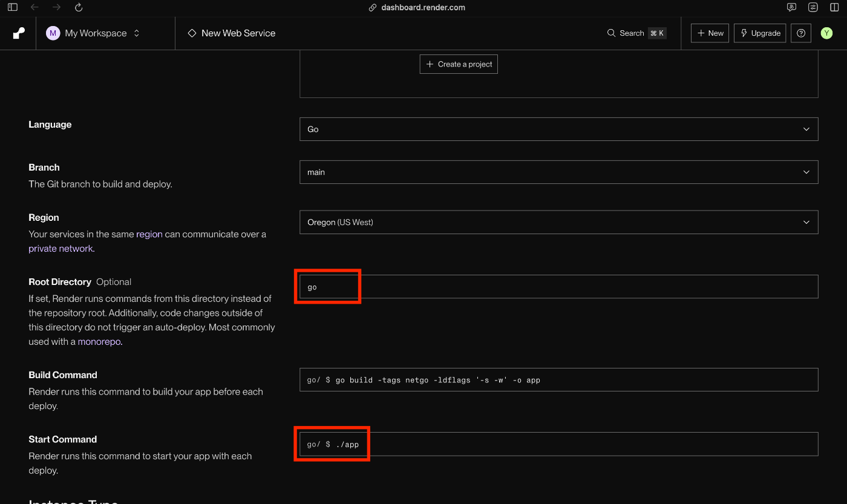This screenshot has width=847, height=504.
Task: Click the Build Command label
Action: tap(63, 375)
